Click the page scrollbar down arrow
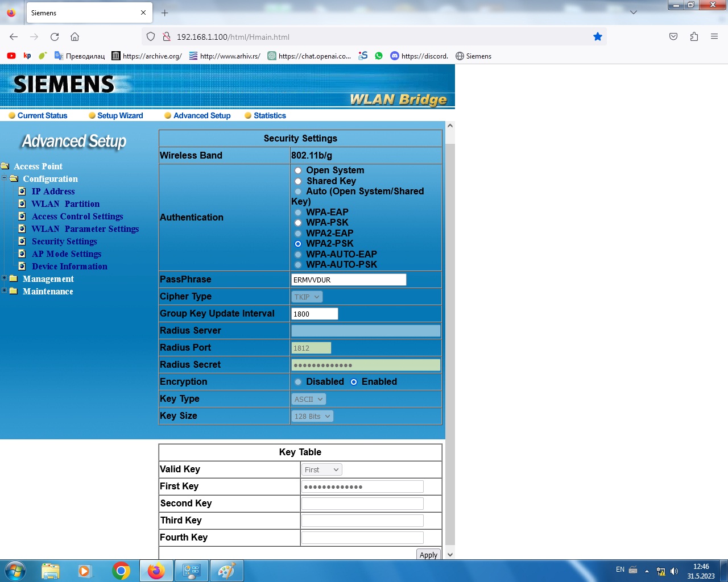This screenshot has height=582, width=728. coord(450,555)
